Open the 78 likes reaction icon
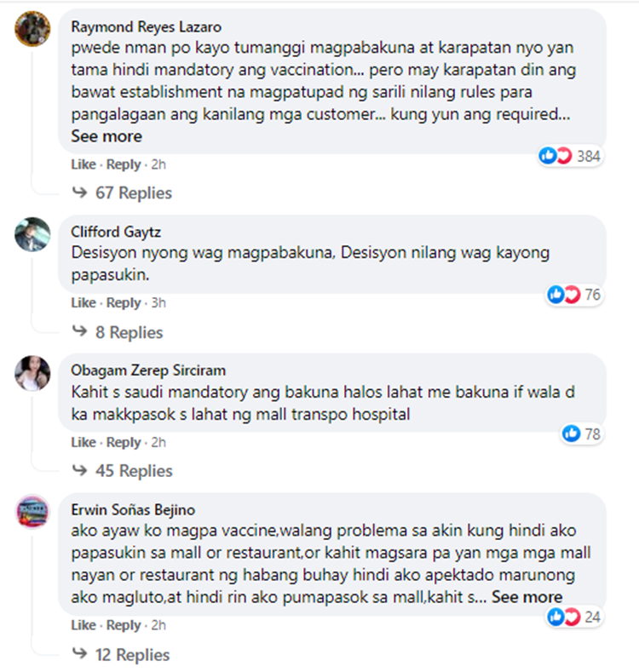The image size is (639, 672). click(581, 434)
